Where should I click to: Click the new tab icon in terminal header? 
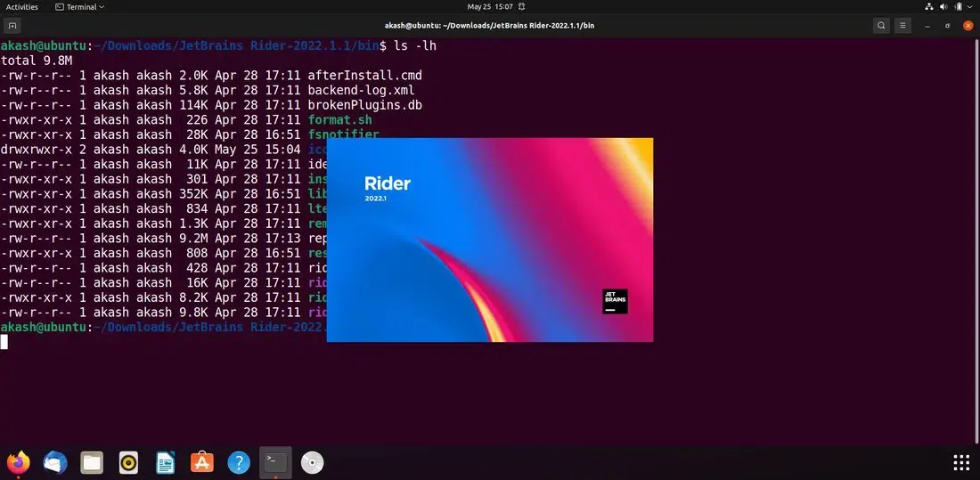coord(12,26)
